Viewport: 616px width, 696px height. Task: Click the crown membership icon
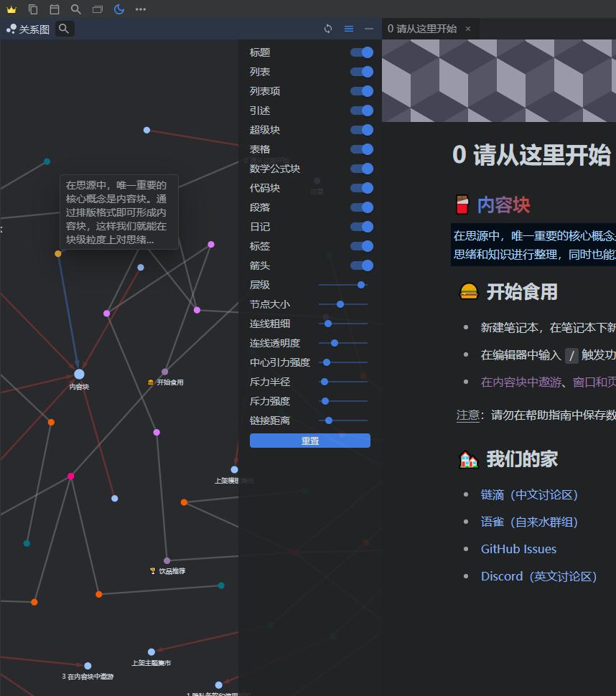click(11, 9)
